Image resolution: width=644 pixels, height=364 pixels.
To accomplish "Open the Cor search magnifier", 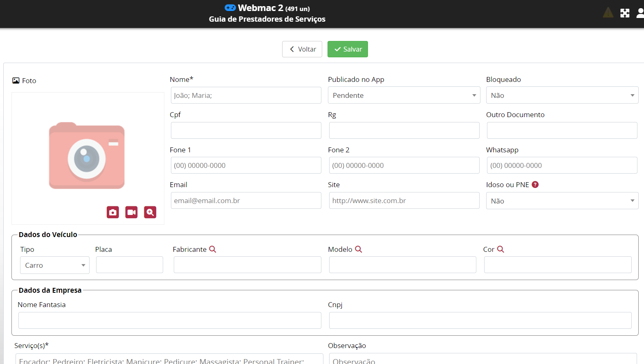I will [500, 249].
